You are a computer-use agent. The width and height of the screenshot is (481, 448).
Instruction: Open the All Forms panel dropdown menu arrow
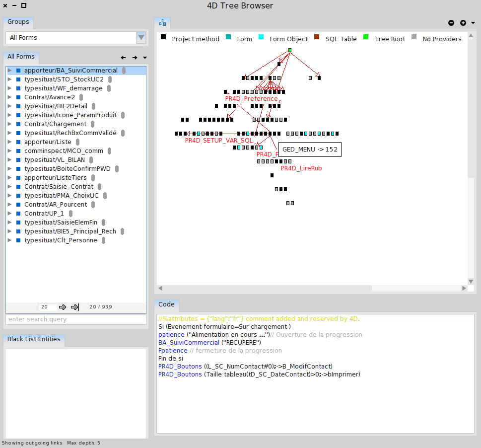[145, 58]
